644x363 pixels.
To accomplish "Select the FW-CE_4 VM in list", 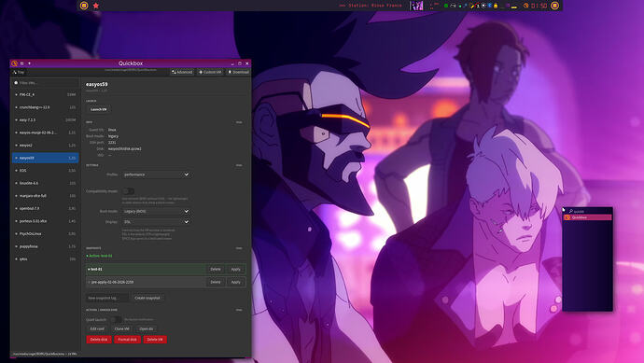I will [x=45, y=94].
